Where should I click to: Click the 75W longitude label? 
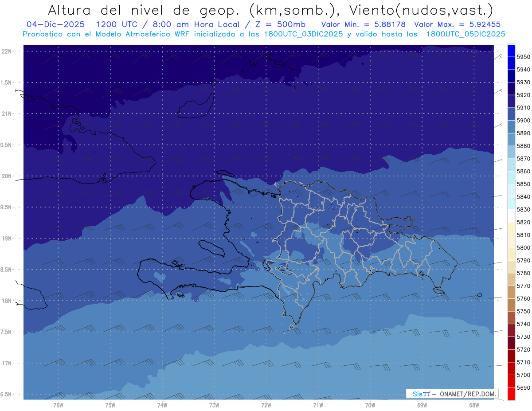pyautogui.click(x=110, y=405)
